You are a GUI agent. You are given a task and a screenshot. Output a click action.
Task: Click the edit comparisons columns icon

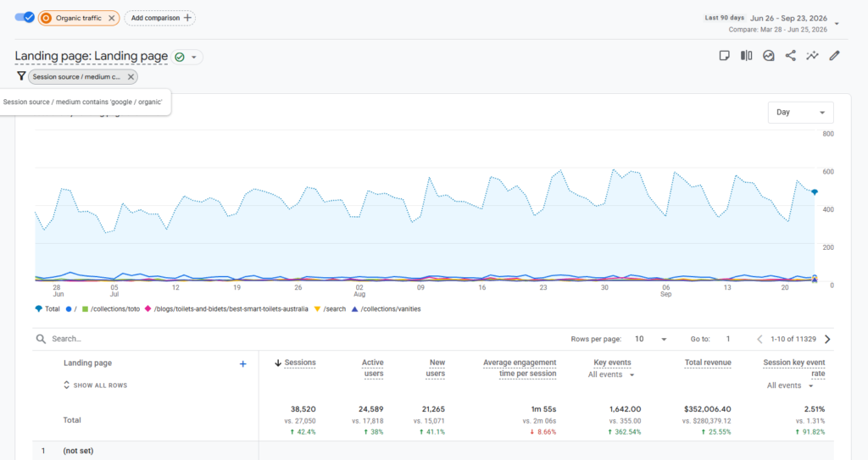746,55
